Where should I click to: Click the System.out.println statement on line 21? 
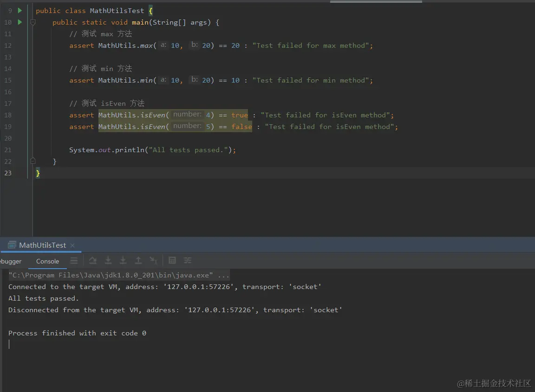pyautogui.click(x=152, y=150)
